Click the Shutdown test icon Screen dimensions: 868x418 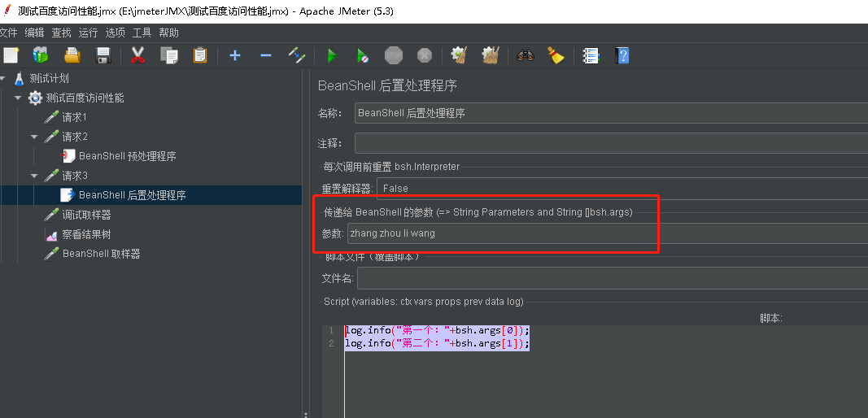[425, 55]
